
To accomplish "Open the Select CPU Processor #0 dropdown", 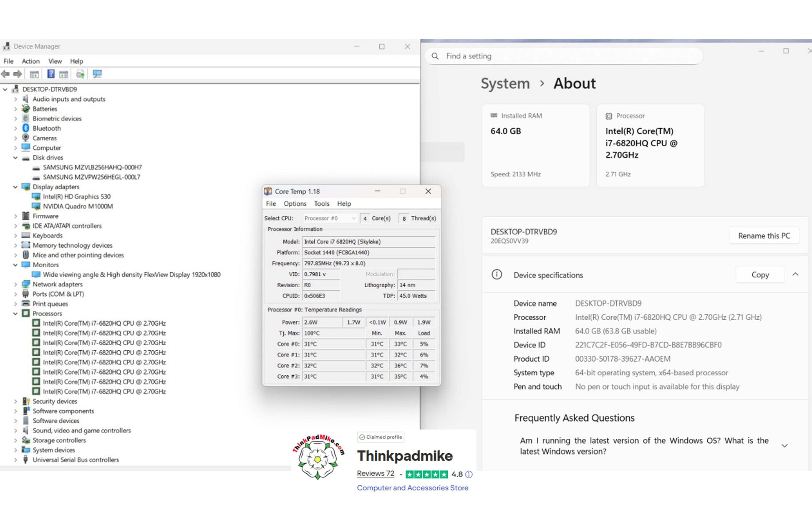I will [330, 218].
